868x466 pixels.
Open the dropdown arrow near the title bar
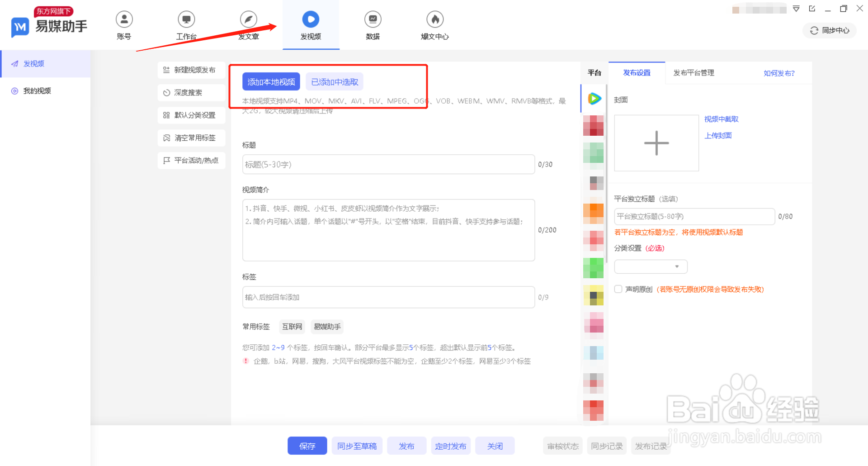pos(796,9)
